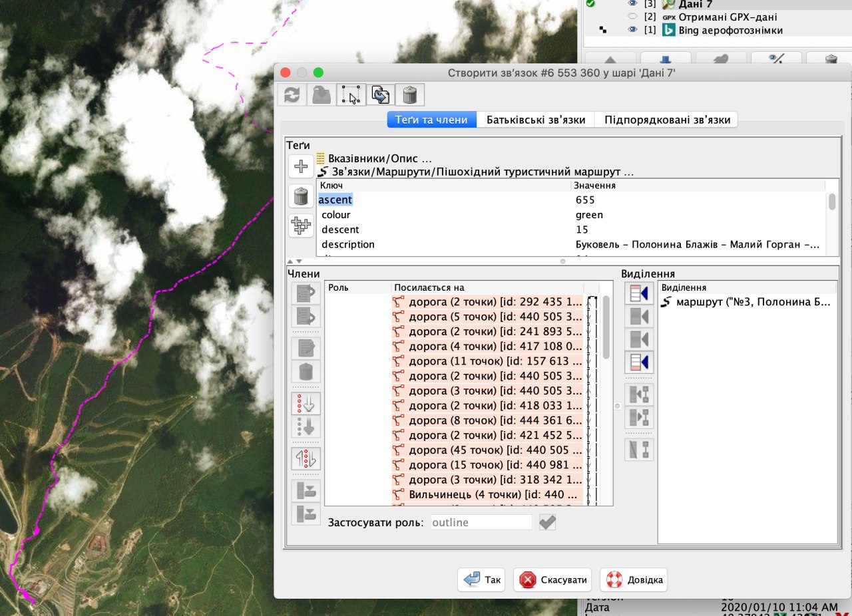Click the Ключ column header
The width and height of the screenshot is (852, 616).
[x=444, y=186]
